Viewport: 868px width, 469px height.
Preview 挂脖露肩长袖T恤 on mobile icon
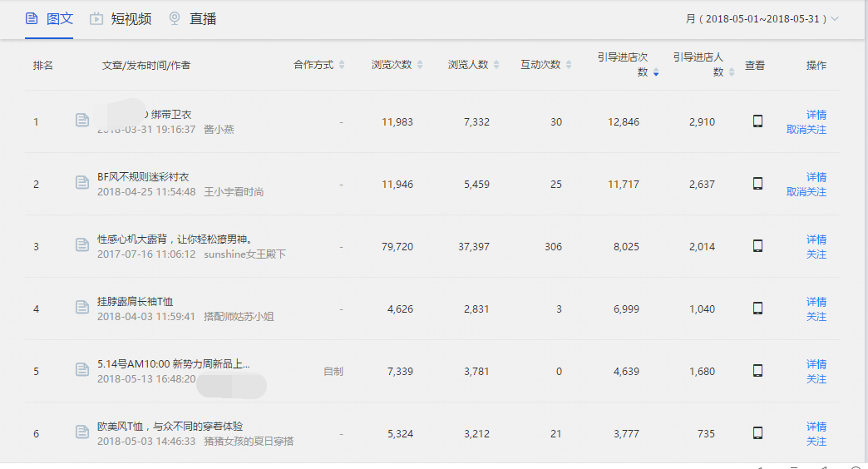click(x=758, y=308)
